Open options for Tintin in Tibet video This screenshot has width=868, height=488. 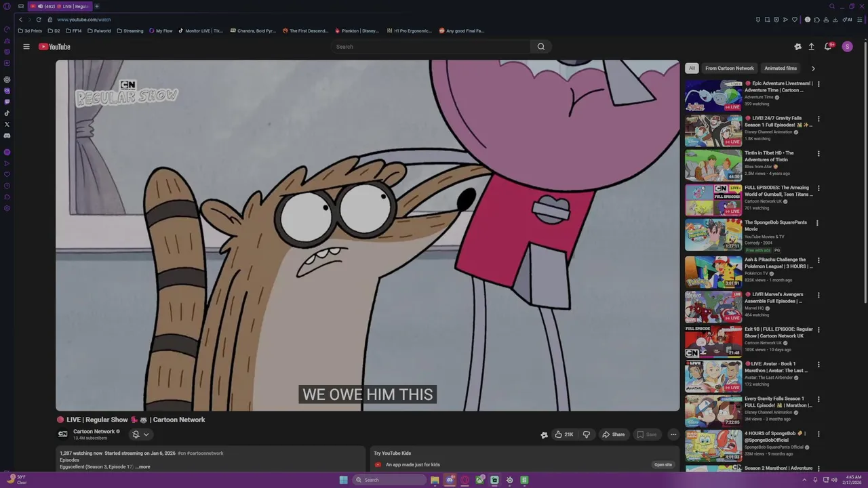point(818,154)
